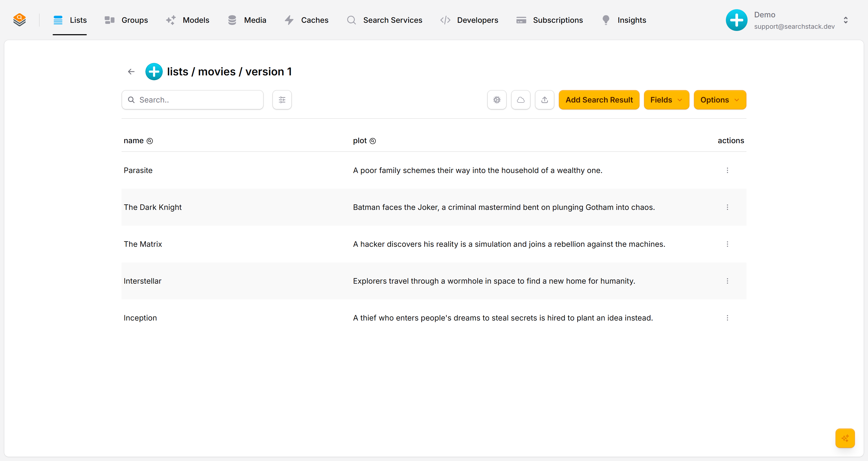Click the back arrow beside the lists breadcrumb
Screen dimensions: 868x461
131,71
